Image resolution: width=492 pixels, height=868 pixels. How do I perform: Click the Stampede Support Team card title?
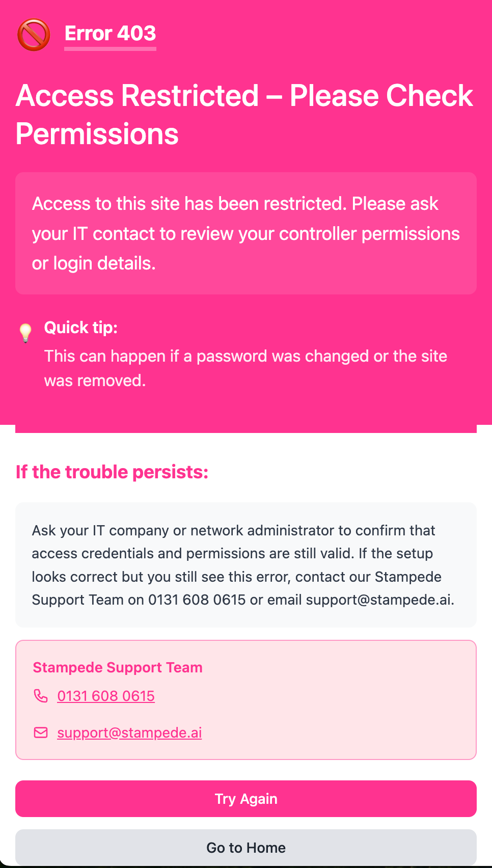click(118, 667)
